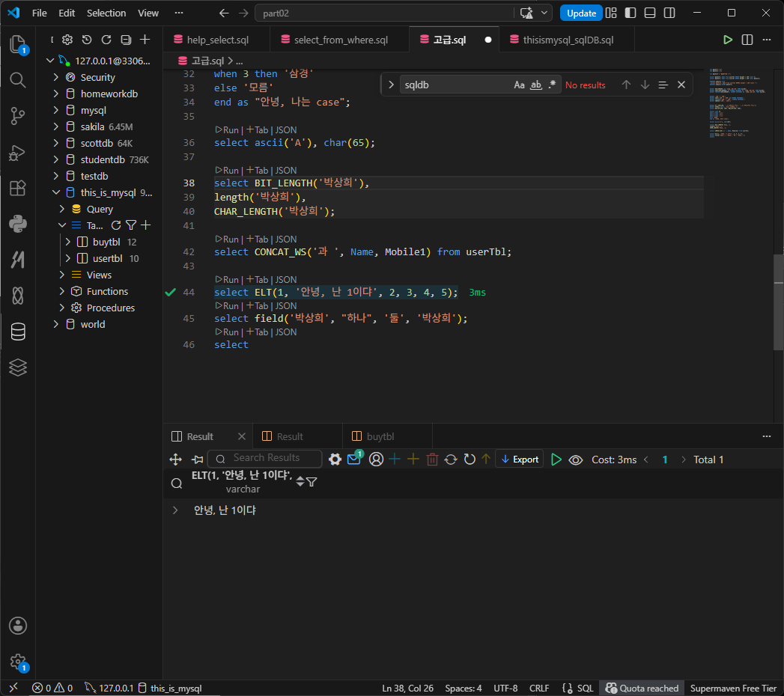This screenshot has width=784, height=696.
Task: Export the query results
Action: click(x=520, y=460)
